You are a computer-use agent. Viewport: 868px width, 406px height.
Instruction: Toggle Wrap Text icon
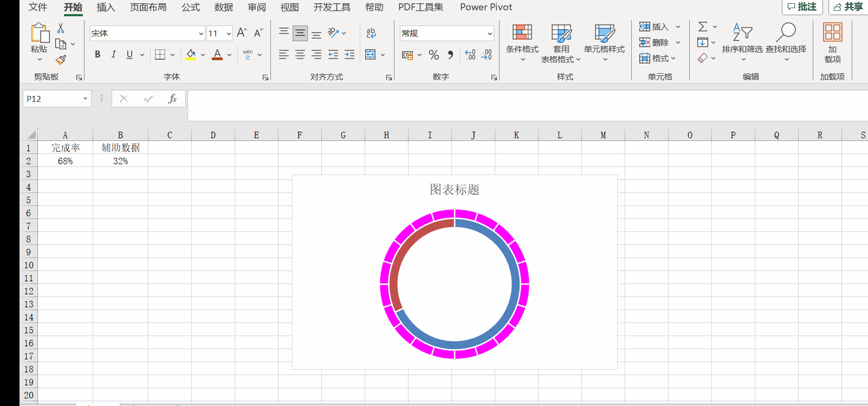pyautogui.click(x=371, y=33)
